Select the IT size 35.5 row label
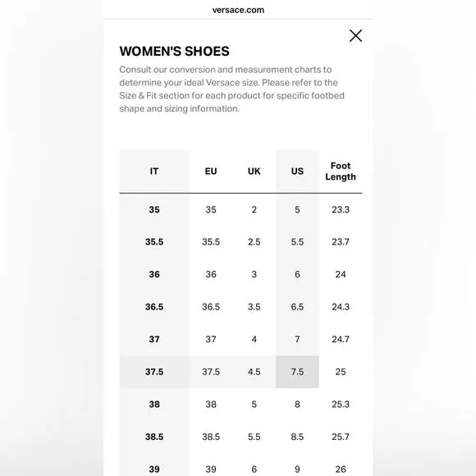The width and height of the screenshot is (476, 476). click(154, 242)
